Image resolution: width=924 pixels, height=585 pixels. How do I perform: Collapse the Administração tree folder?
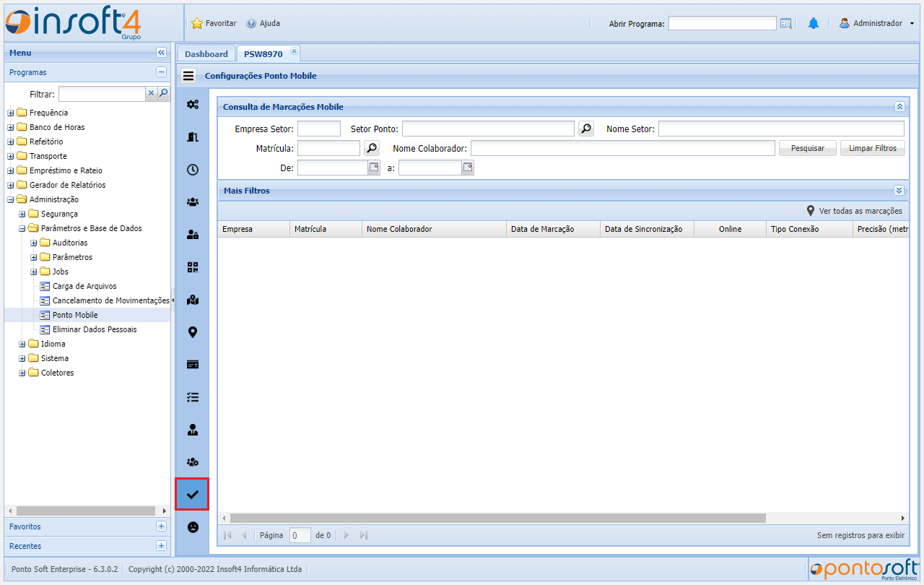click(11, 199)
